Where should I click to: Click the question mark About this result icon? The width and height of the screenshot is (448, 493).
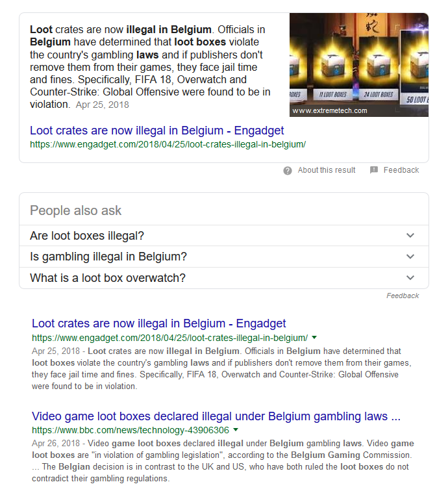pyautogui.click(x=288, y=170)
